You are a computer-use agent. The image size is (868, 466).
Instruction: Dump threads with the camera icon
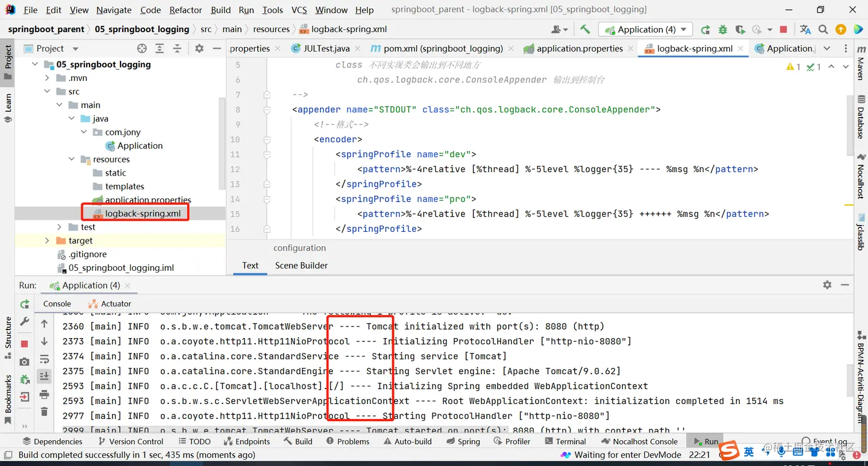24,362
